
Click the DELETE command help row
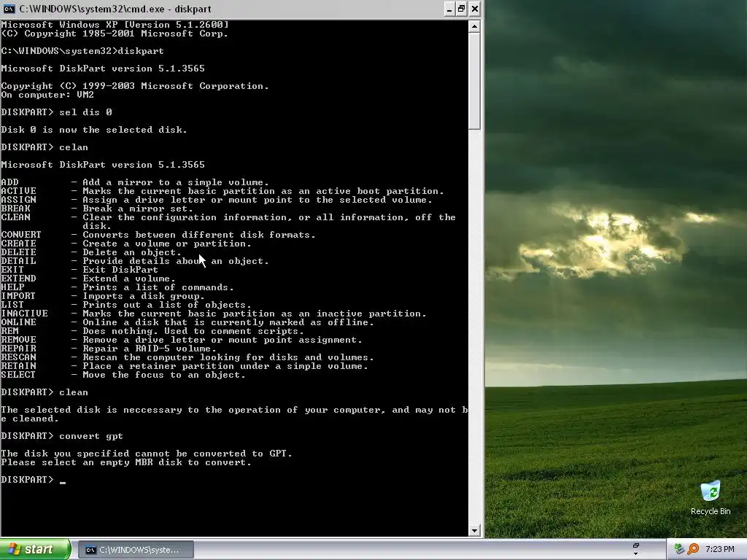pos(91,252)
